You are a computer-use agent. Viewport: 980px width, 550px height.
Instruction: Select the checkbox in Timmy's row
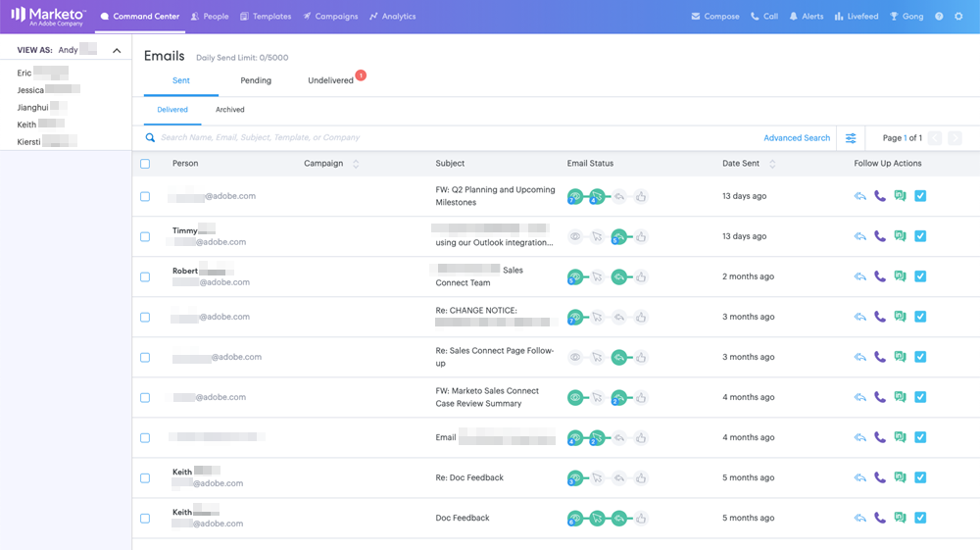[145, 237]
